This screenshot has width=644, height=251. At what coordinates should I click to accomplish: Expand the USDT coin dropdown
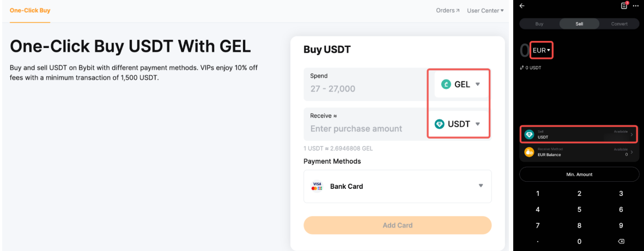[x=477, y=124]
